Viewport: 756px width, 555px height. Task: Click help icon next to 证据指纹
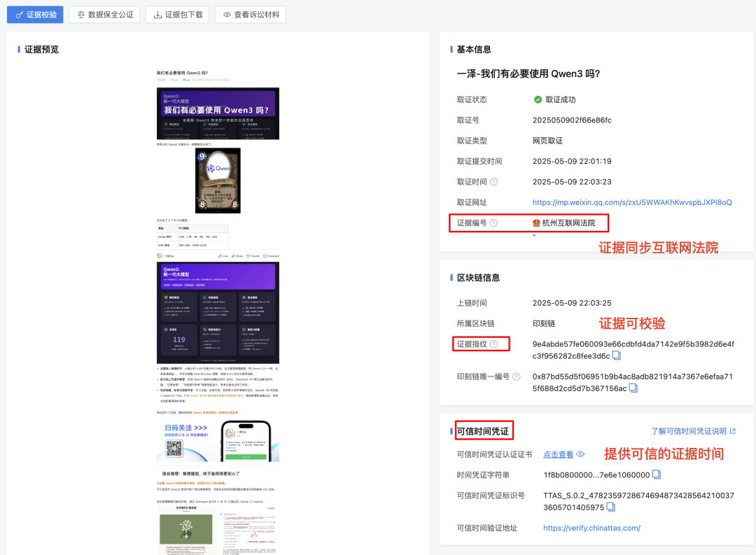click(x=493, y=344)
